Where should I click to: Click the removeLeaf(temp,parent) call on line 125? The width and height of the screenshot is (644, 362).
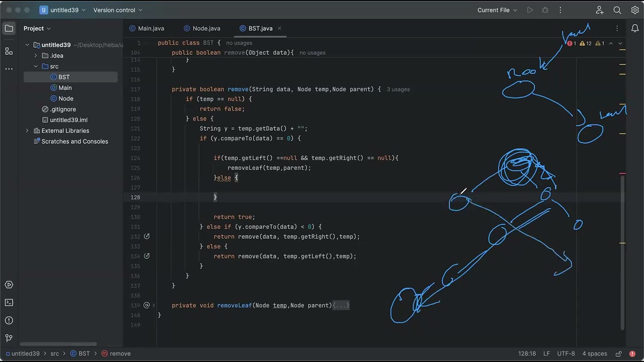click(x=269, y=168)
